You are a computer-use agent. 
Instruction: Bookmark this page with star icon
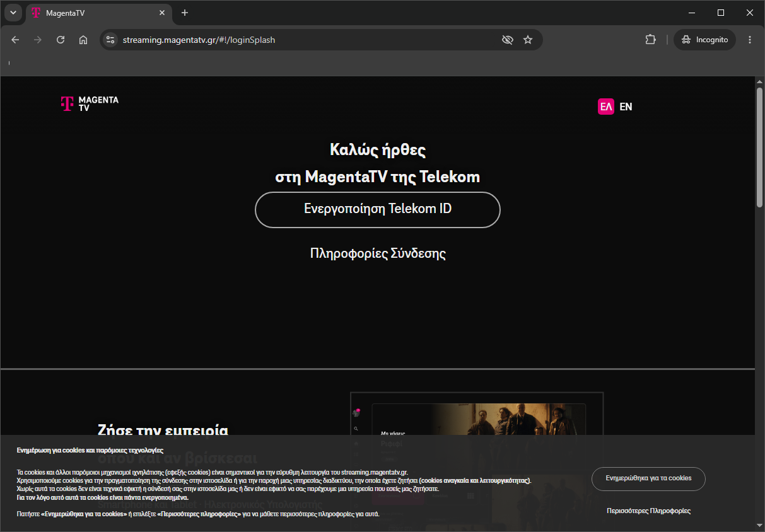(x=528, y=40)
